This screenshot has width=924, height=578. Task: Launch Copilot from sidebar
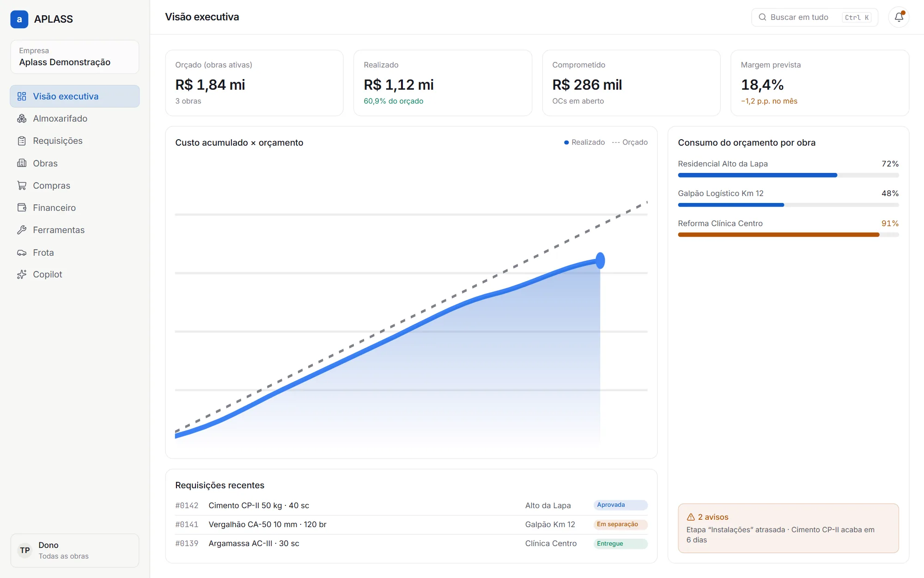tap(75, 274)
